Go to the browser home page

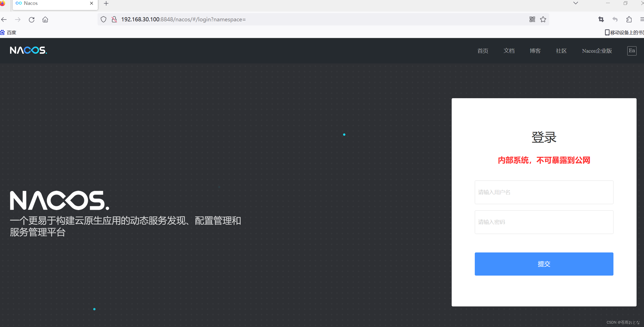[x=45, y=20]
